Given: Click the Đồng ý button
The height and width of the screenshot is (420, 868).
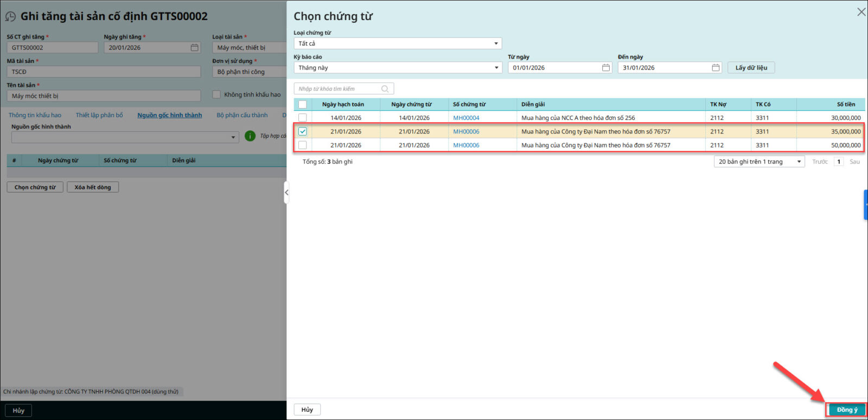Looking at the screenshot, I should point(846,410).
